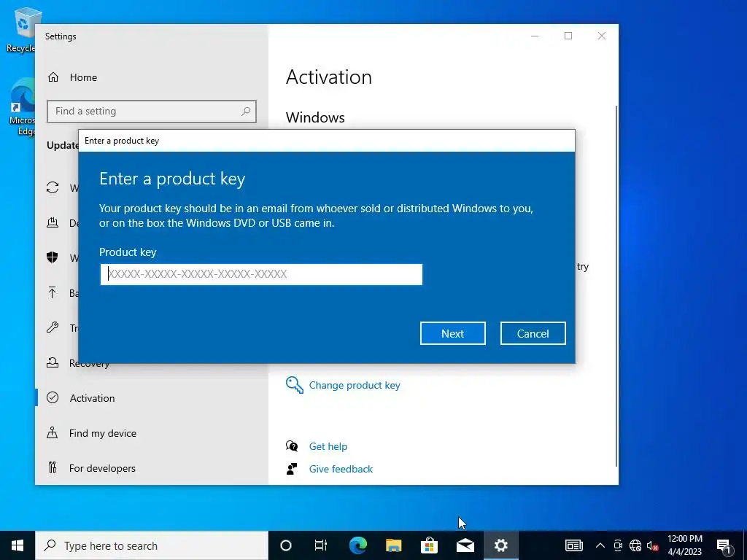Click the Delivery Optimization tray icon

(53, 222)
